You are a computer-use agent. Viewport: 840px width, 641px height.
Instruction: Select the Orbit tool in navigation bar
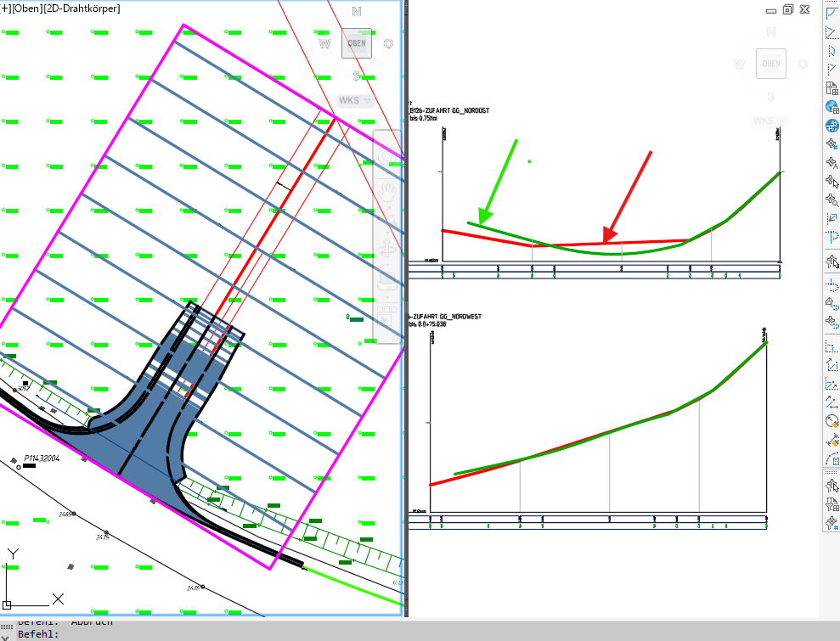[x=386, y=250]
